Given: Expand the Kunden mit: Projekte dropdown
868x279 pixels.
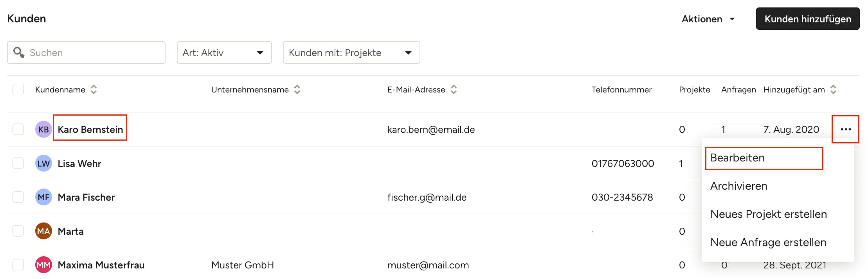Looking at the screenshot, I should 351,53.
